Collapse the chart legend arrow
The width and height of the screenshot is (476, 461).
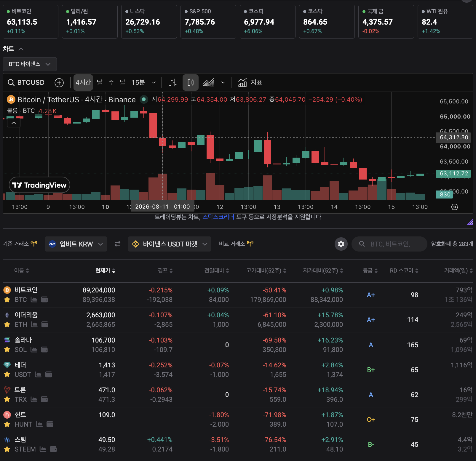(x=14, y=123)
